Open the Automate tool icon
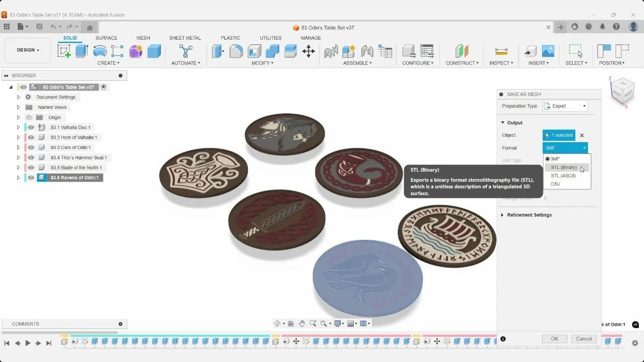 (x=186, y=51)
